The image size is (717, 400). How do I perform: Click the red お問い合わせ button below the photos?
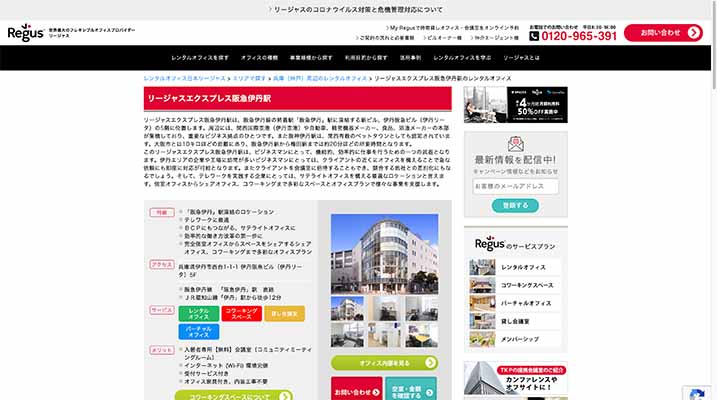[x=357, y=389]
